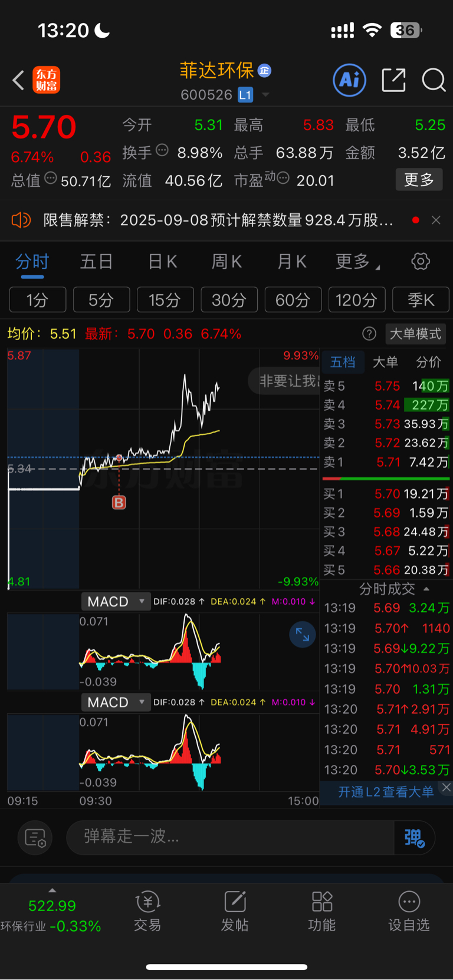The image size is (453, 980).
Task: Select the 120分 period
Action: [x=357, y=300]
